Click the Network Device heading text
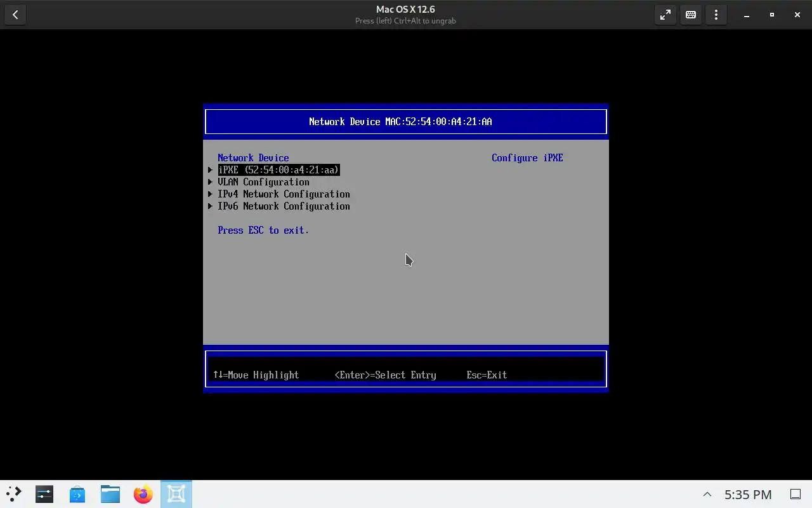Image resolution: width=812 pixels, height=508 pixels. [x=253, y=158]
